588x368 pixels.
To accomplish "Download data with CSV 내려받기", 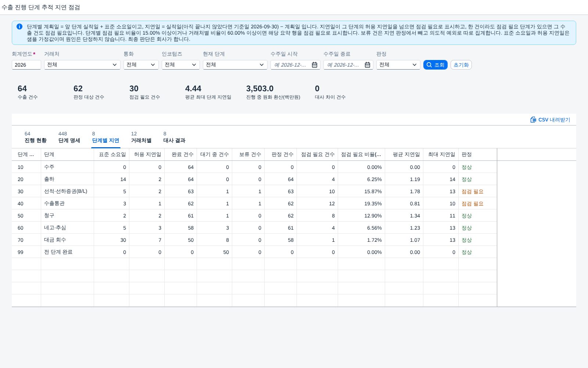I will coord(550,120).
